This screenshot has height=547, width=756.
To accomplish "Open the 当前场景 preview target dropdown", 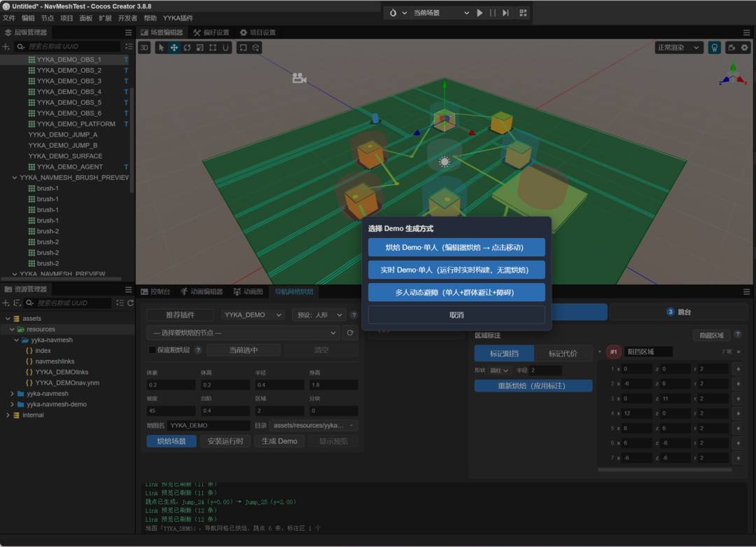I will [441, 13].
